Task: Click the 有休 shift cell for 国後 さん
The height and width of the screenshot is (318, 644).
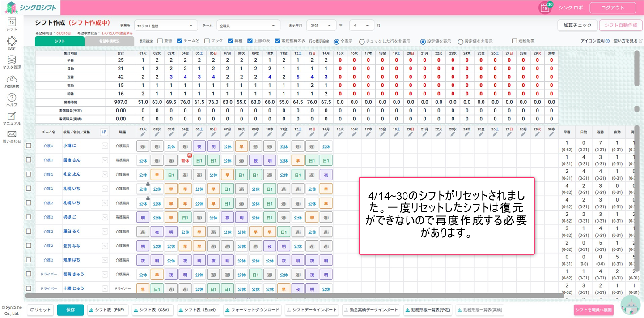Action: [x=185, y=160]
